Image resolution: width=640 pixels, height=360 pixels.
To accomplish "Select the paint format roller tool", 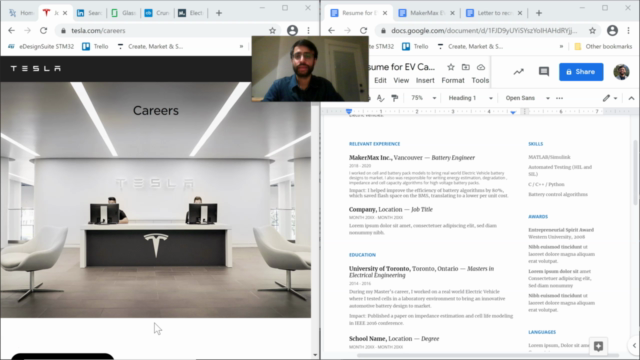I will [395, 98].
